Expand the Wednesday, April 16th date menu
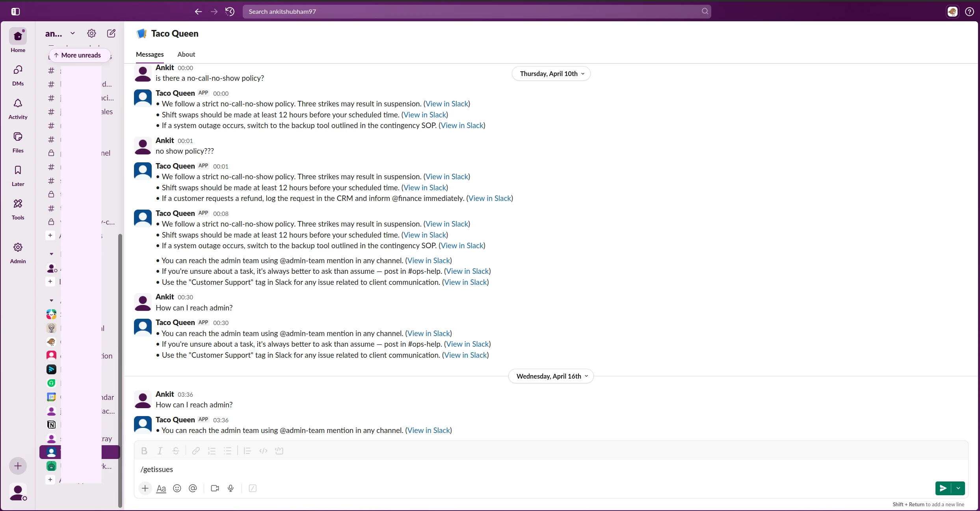Viewport: 980px width, 511px height. [x=551, y=376]
